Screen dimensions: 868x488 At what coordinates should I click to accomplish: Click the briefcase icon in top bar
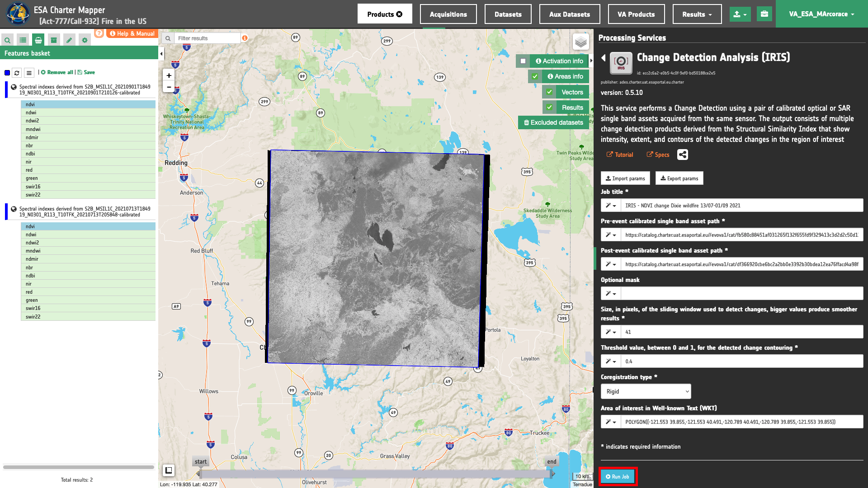(764, 14)
